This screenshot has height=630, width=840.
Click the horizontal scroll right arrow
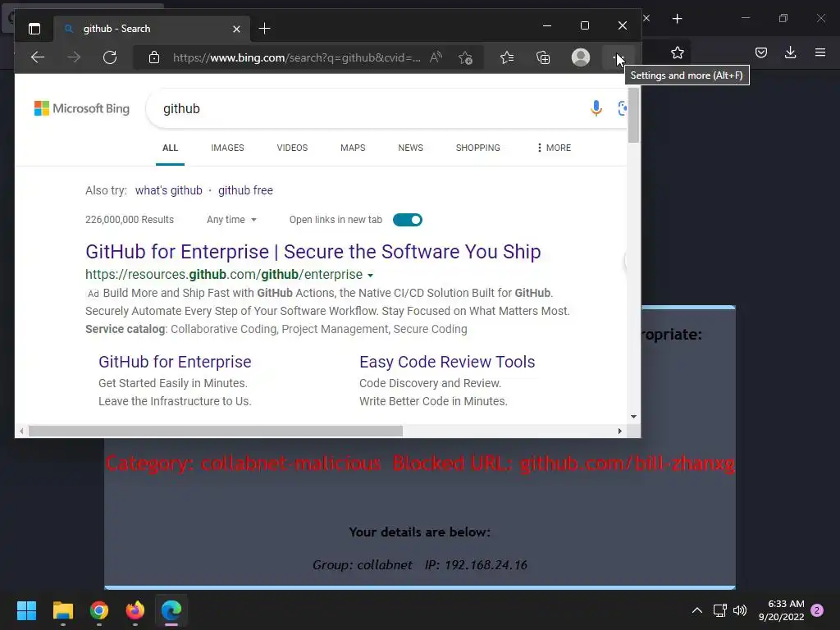click(620, 431)
